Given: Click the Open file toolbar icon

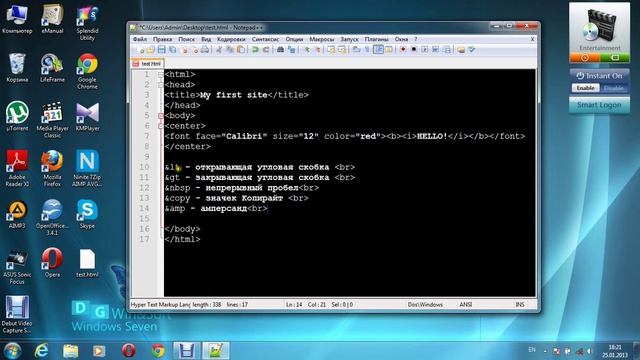Looking at the screenshot, I should (x=150, y=49).
